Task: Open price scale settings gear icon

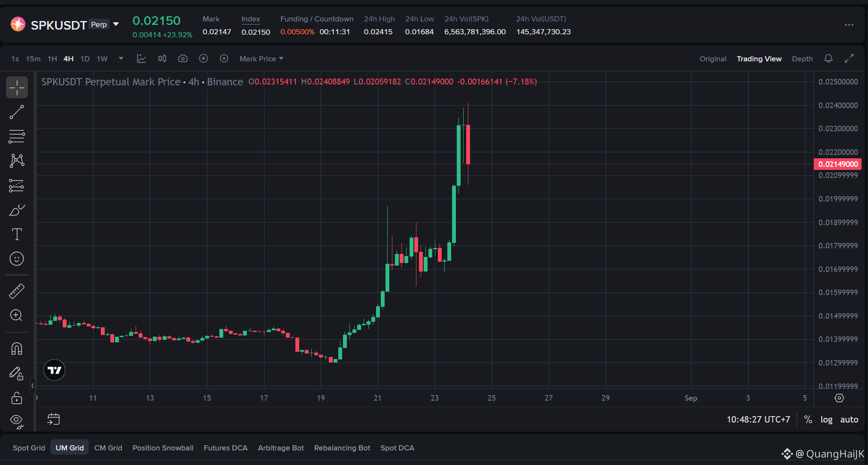Action: point(839,398)
